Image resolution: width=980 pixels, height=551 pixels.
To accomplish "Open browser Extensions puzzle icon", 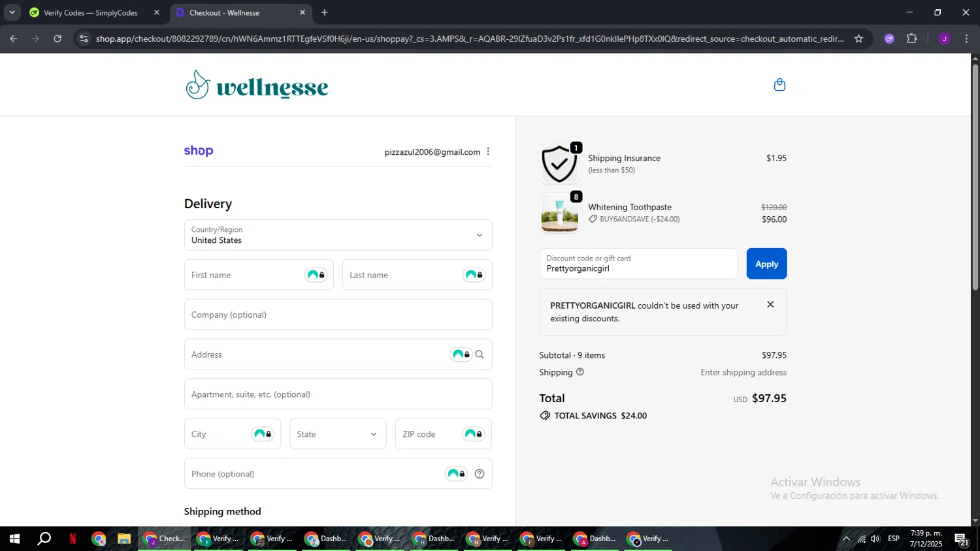I will 912,39.
